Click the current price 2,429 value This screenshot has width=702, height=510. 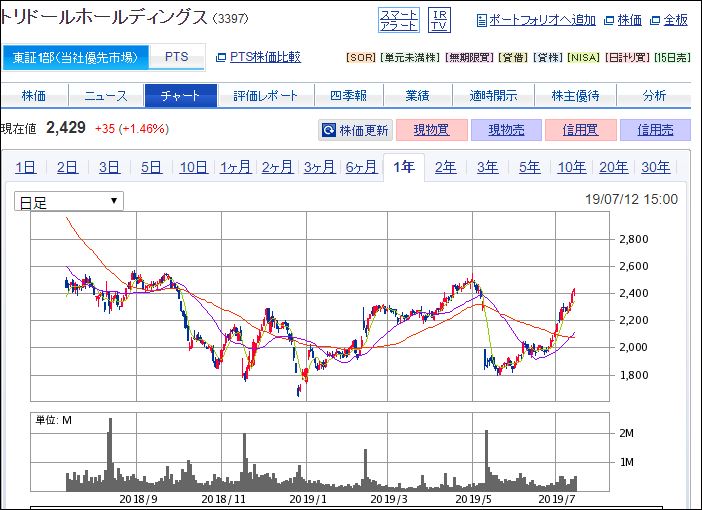[66, 128]
